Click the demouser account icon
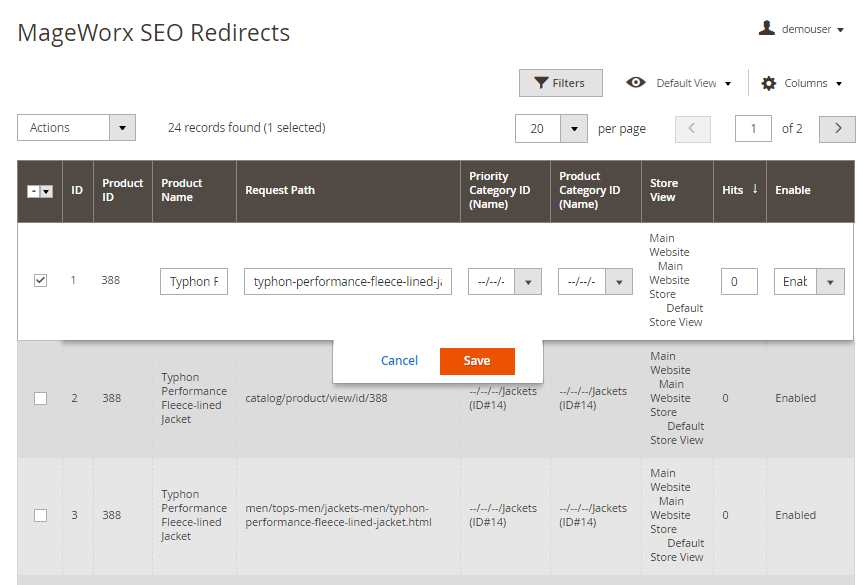This screenshot has height=585, width=863. [x=767, y=29]
